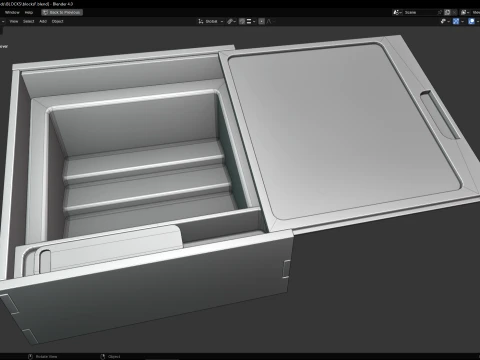Toggle viewport gizmos icon
This screenshot has width=480, height=360.
[456, 21]
